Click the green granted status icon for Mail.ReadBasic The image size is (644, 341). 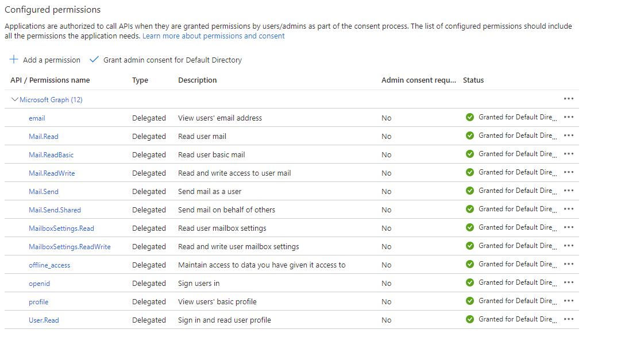pyautogui.click(x=470, y=154)
